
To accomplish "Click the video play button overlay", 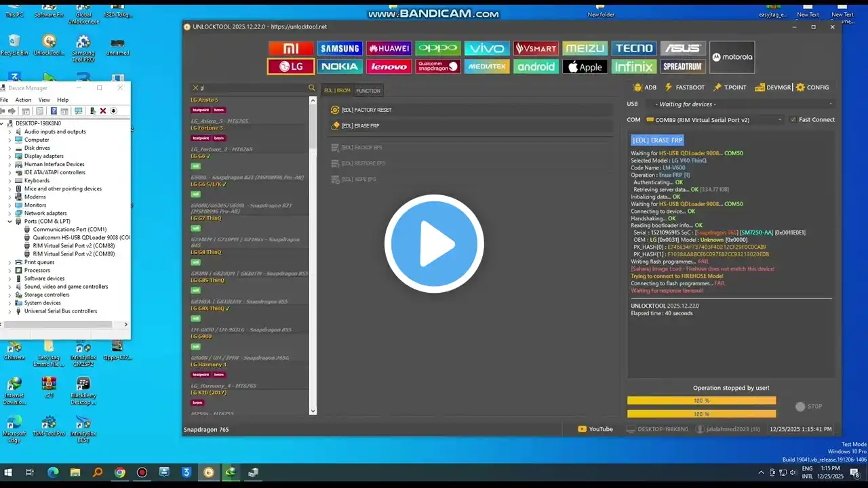I will pyautogui.click(x=434, y=244).
